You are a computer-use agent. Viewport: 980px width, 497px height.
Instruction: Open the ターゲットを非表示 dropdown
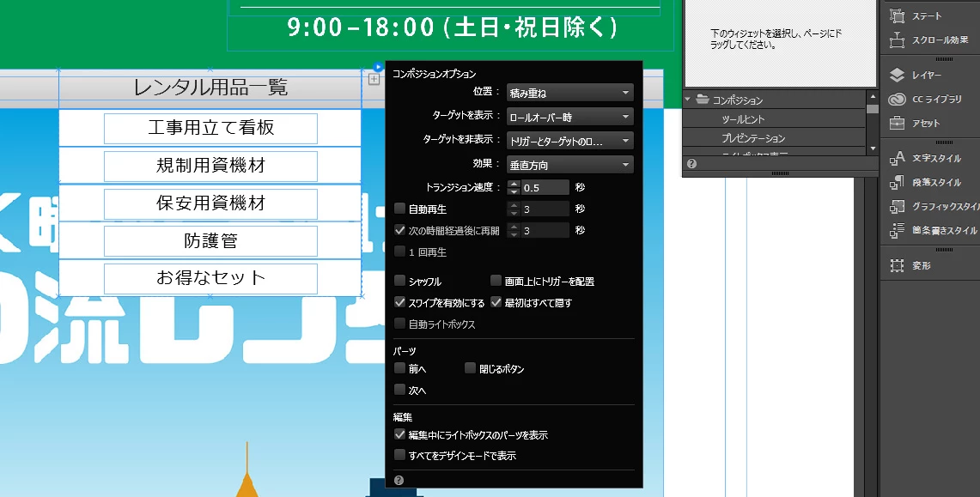pyautogui.click(x=570, y=141)
